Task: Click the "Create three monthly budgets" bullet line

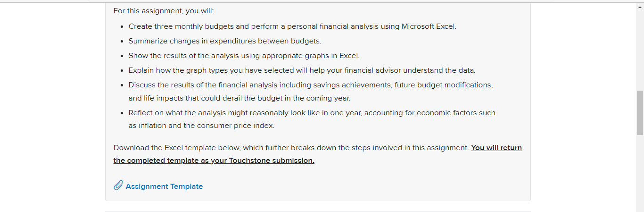Action: tap(292, 26)
